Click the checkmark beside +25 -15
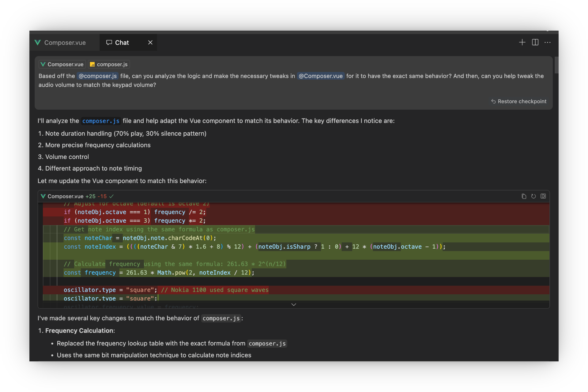The width and height of the screenshot is (588, 392). (x=111, y=196)
